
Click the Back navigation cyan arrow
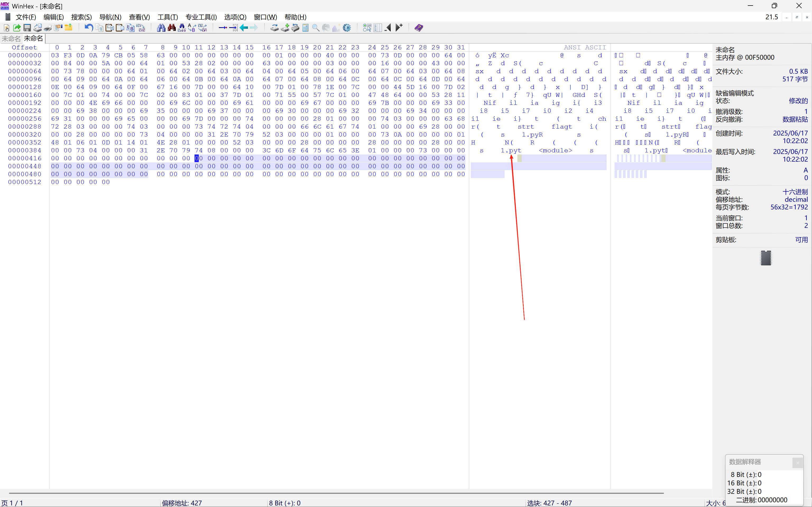pyautogui.click(x=244, y=28)
